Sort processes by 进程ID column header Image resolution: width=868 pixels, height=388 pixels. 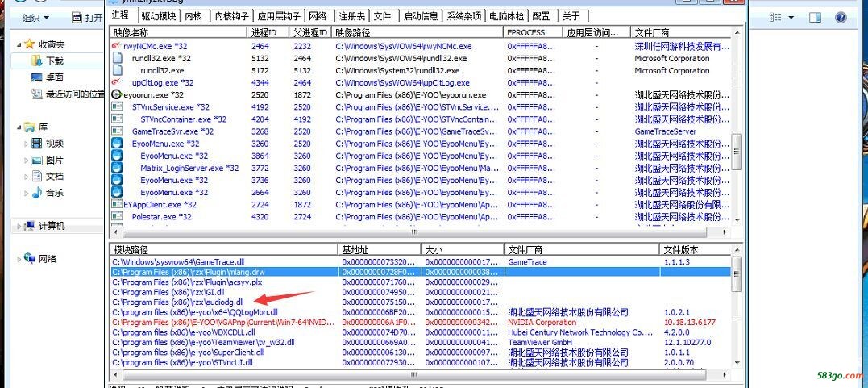point(264,32)
